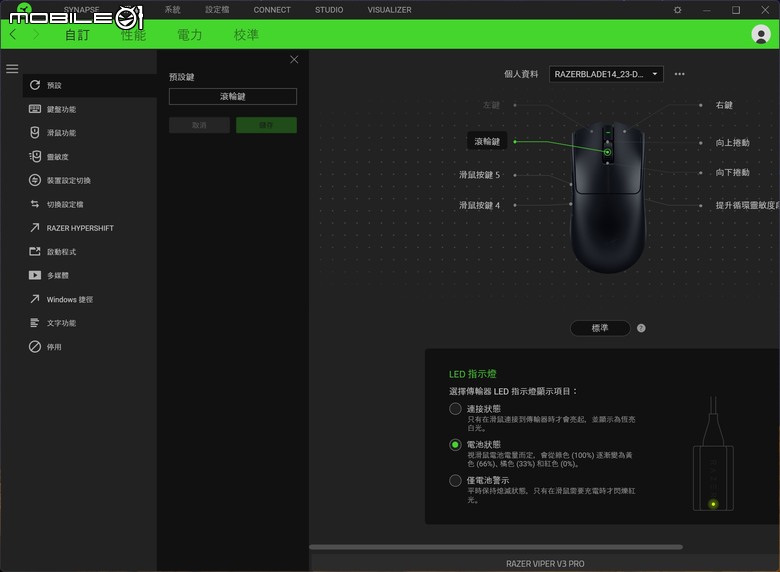Select the 左鍵 left click label

click(x=491, y=105)
